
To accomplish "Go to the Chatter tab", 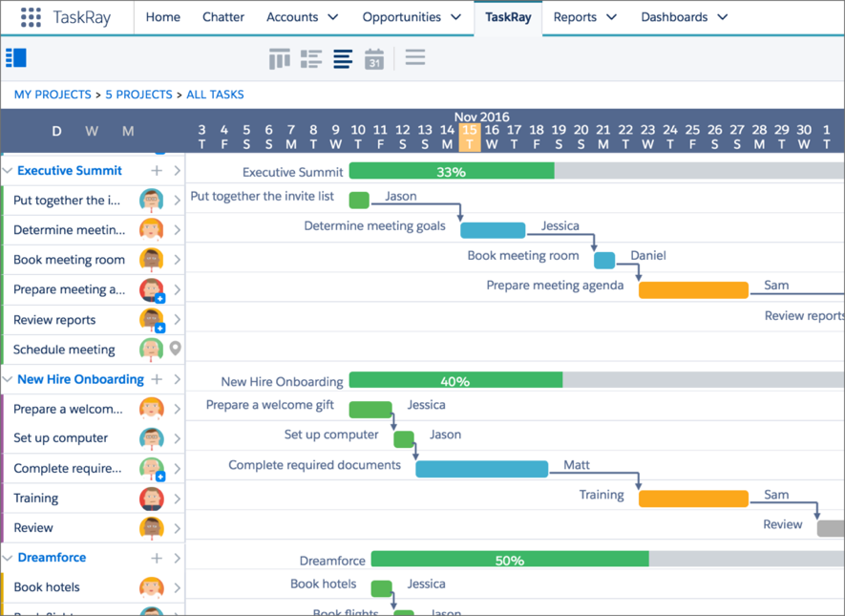I will click(223, 17).
